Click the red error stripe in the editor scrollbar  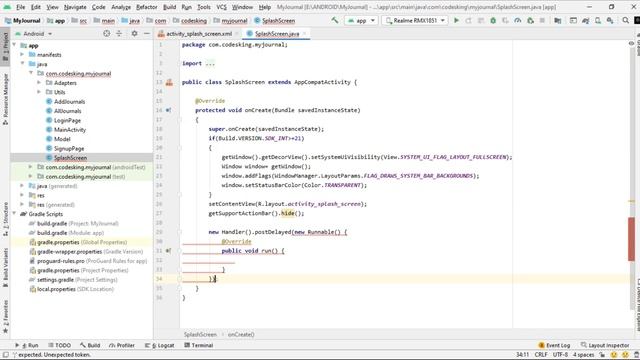point(631,239)
